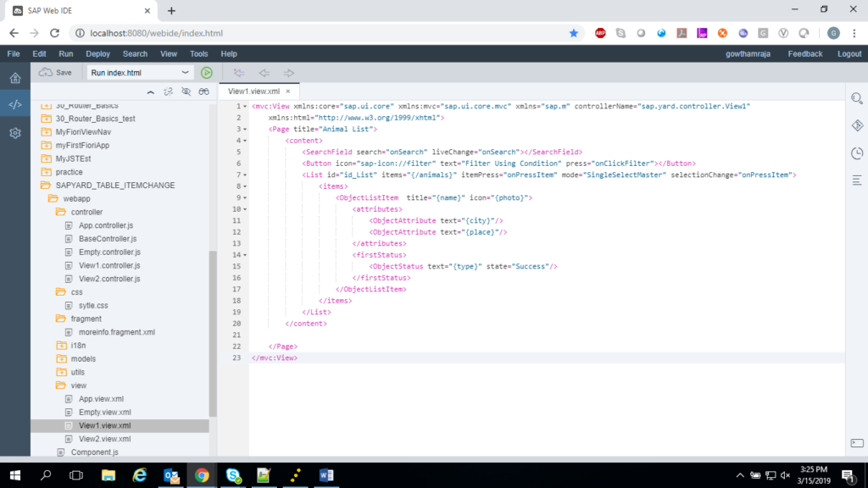Open the Preferences gear in left sidebar
Viewport: 868px width, 488px height.
click(x=15, y=133)
